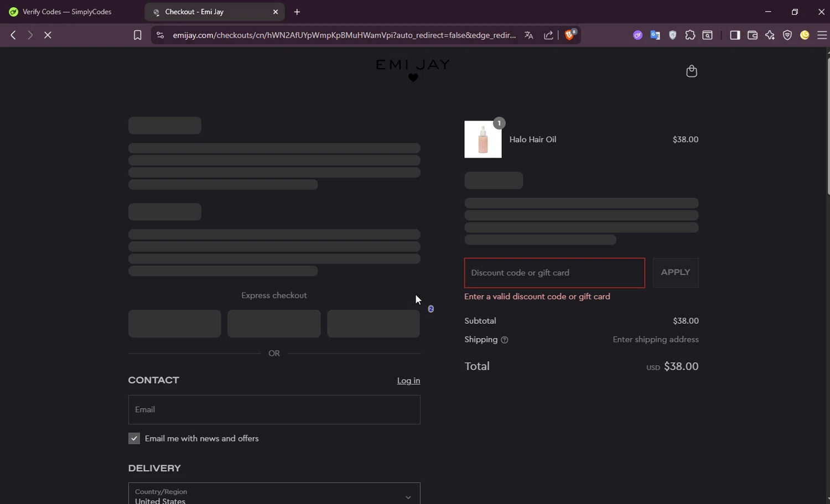Open the translate page icon
Viewport: 830px width, 504px height.
click(529, 35)
